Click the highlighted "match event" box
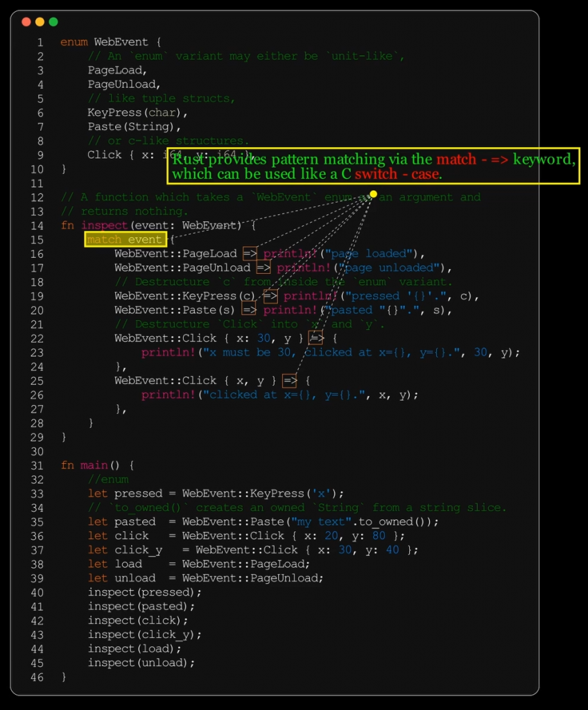The image size is (588, 710). (x=126, y=240)
